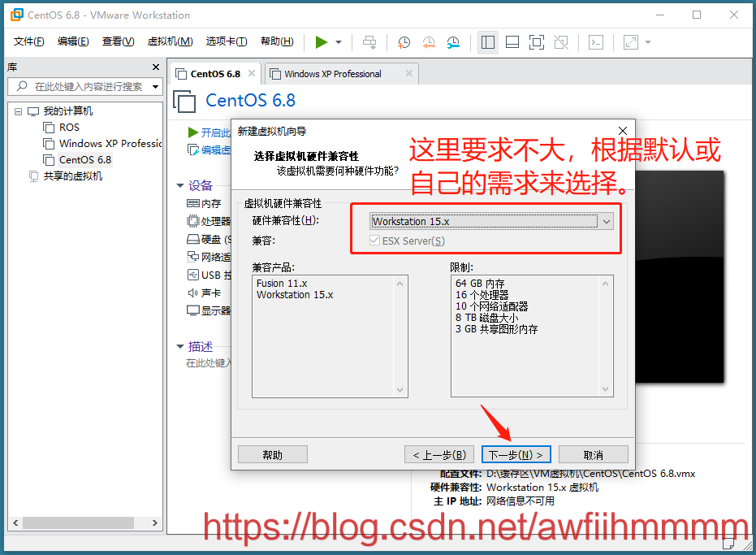Screen dimensions: 756x555
Task: Close the 新建虚拟机向导 dialog
Action: pos(623,131)
